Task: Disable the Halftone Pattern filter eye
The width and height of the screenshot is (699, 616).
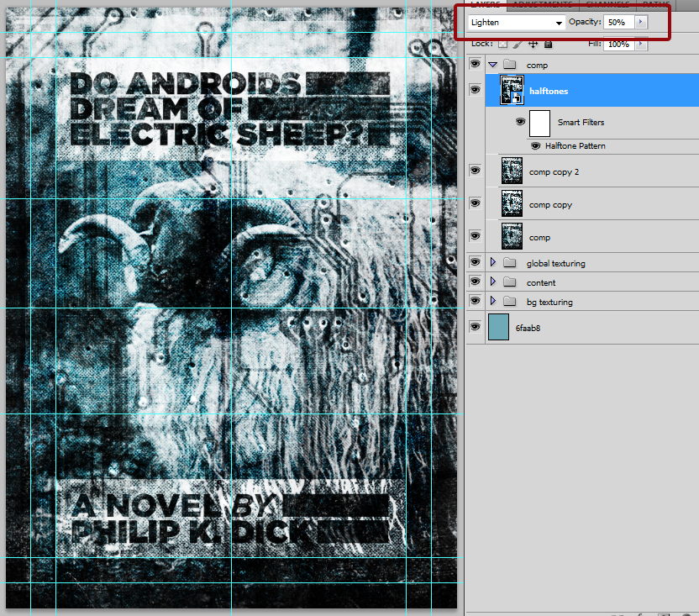Action: click(x=535, y=146)
